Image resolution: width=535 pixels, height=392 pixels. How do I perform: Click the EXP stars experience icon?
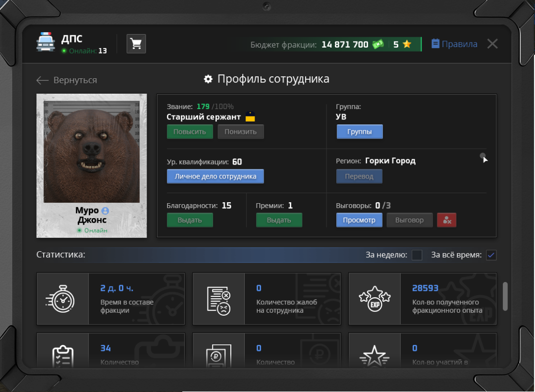click(374, 298)
